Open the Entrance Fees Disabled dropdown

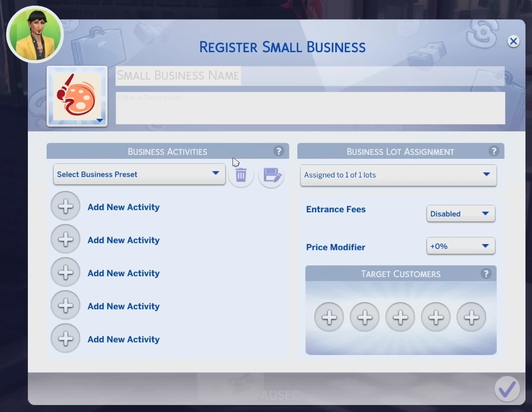(x=461, y=214)
